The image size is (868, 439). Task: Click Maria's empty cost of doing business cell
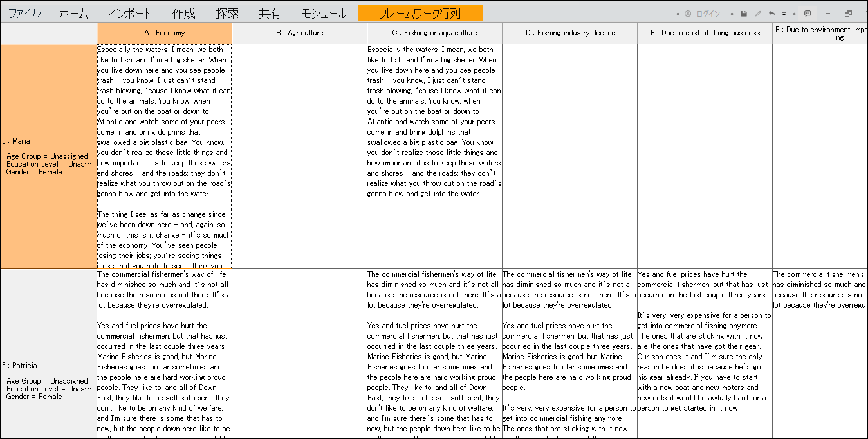705,156
